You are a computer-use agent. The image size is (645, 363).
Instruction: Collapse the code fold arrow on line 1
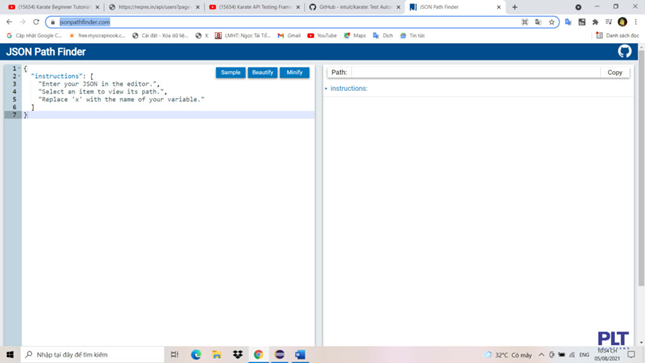(x=19, y=68)
